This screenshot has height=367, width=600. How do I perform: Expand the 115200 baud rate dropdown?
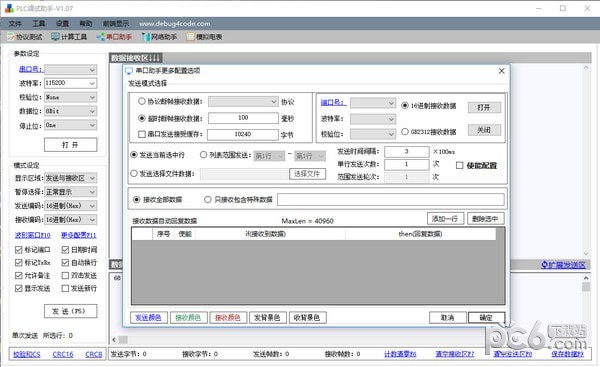tap(92, 83)
